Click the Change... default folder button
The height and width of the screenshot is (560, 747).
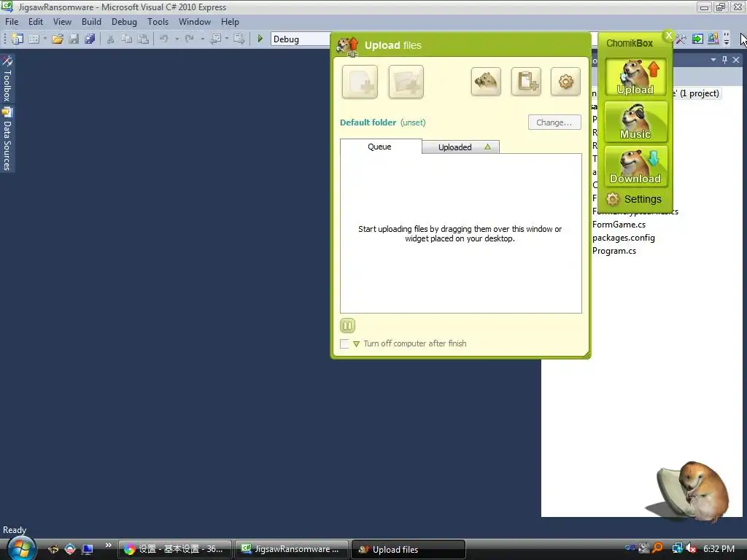(554, 122)
